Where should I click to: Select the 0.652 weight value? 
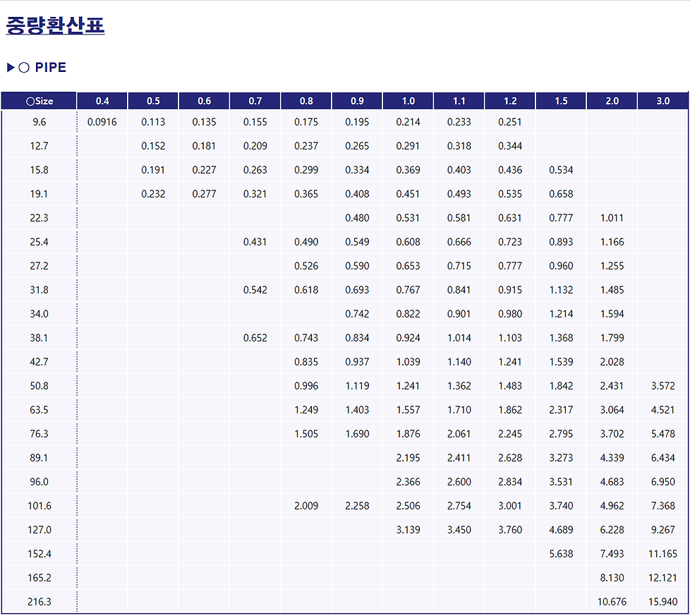[255, 338]
